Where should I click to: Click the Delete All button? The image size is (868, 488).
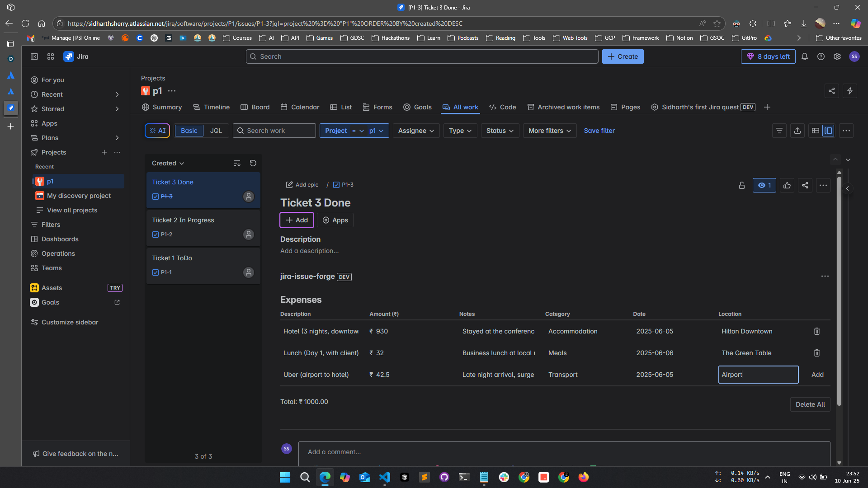(810, 404)
